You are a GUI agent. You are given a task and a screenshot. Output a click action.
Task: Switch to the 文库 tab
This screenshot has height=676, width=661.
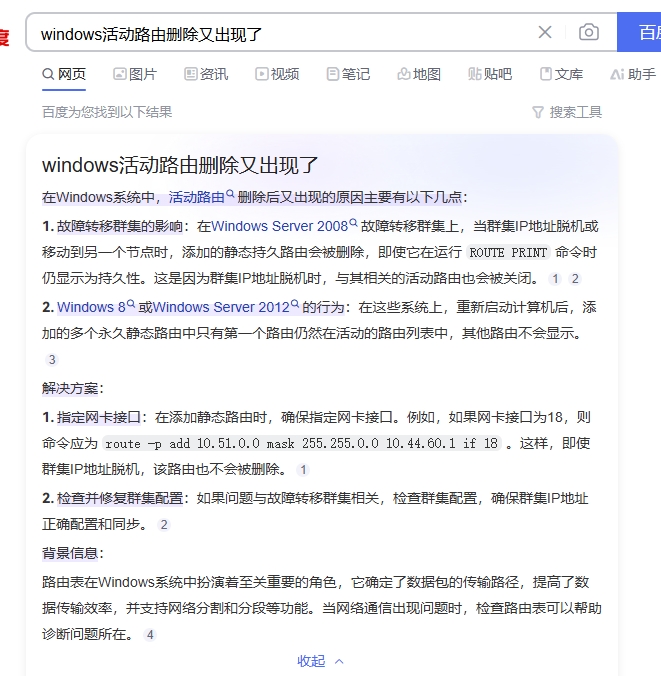tap(561, 74)
